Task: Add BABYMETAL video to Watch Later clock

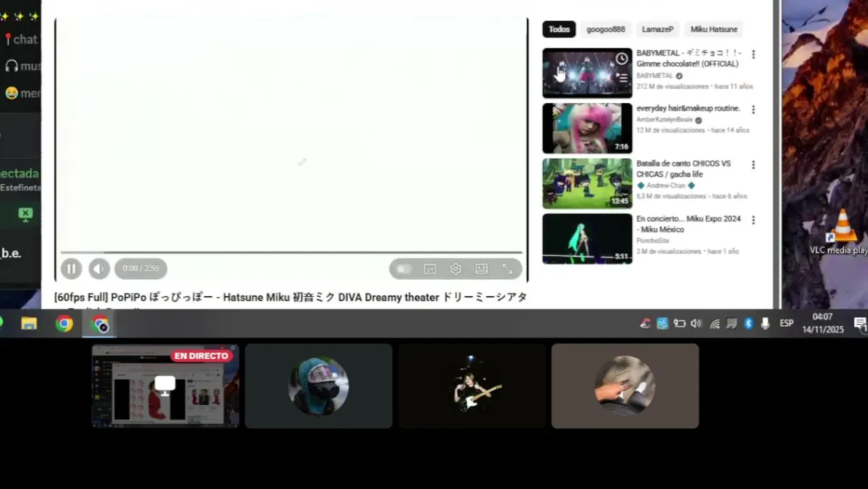Action: click(x=621, y=59)
